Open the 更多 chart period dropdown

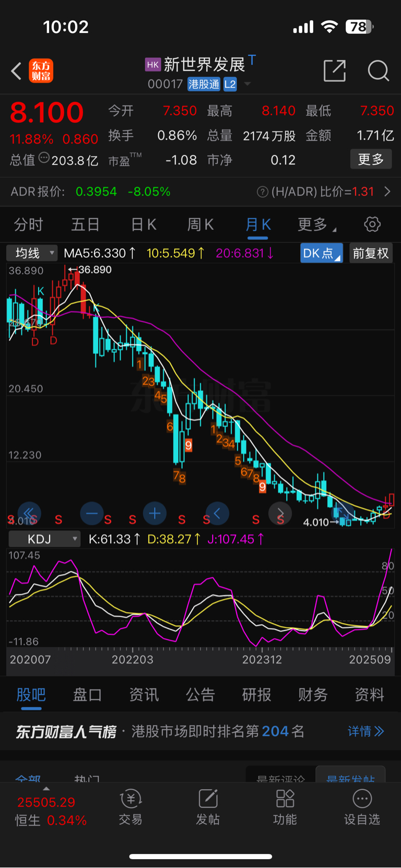[x=317, y=224]
